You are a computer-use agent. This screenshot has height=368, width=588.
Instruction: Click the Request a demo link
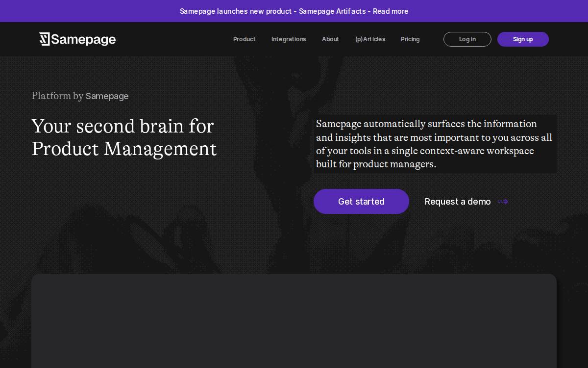point(466,202)
